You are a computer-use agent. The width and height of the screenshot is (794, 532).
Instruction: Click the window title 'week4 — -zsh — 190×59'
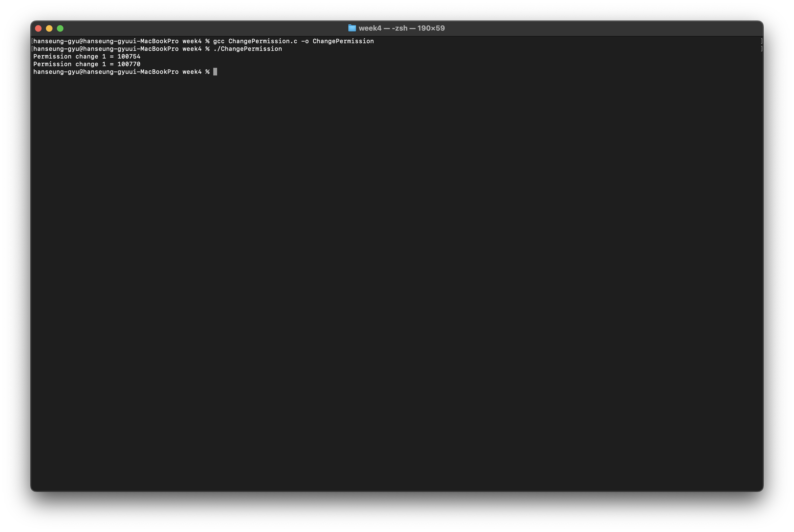click(x=401, y=28)
